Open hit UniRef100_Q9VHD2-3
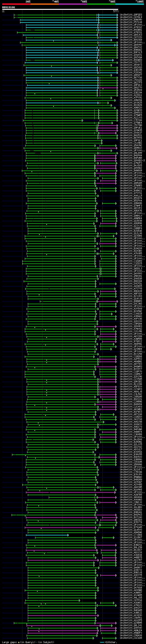The width and height of the screenshot is (146, 644). point(133,161)
